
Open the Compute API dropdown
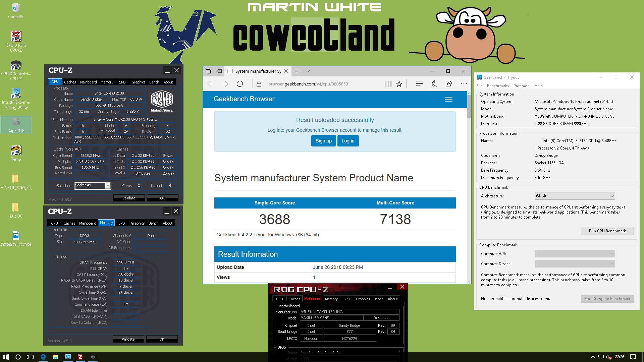pos(575,254)
